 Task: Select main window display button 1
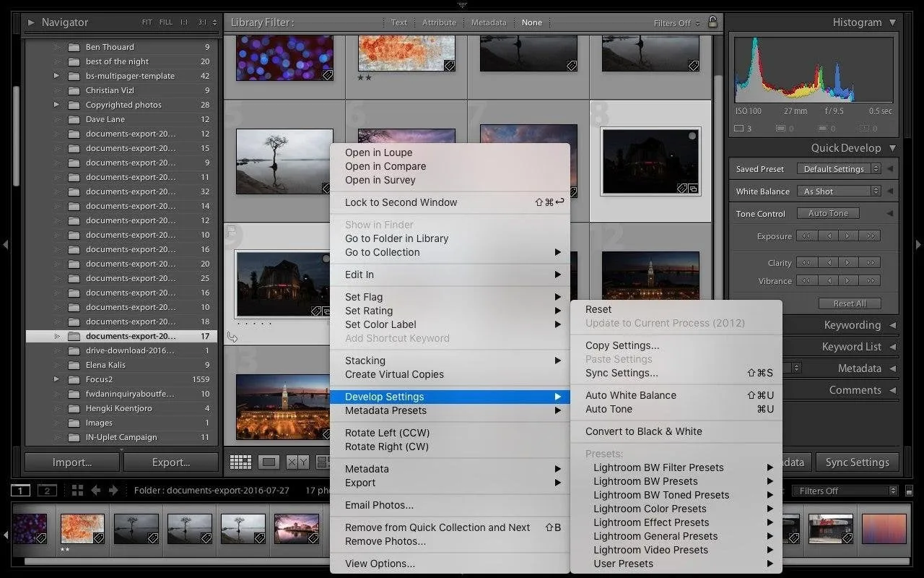(x=20, y=491)
